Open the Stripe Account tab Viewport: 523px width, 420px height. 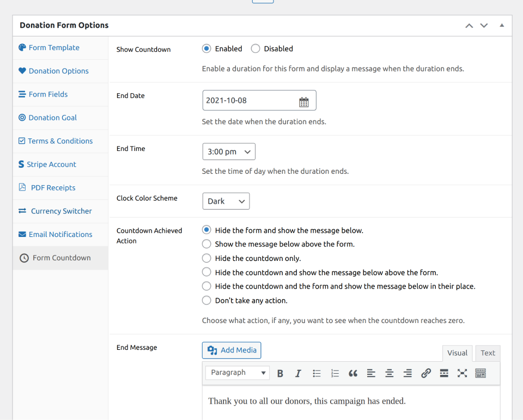[x=60, y=165]
